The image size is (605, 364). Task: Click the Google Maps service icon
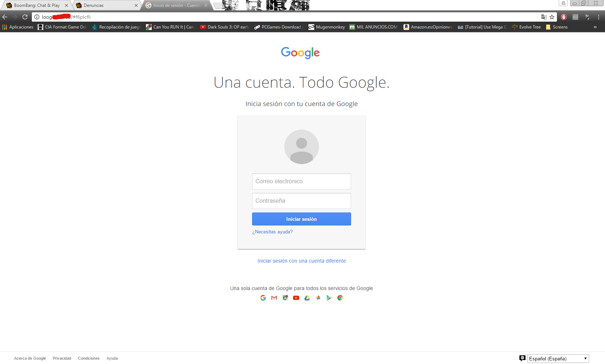click(x=285, y=298)
